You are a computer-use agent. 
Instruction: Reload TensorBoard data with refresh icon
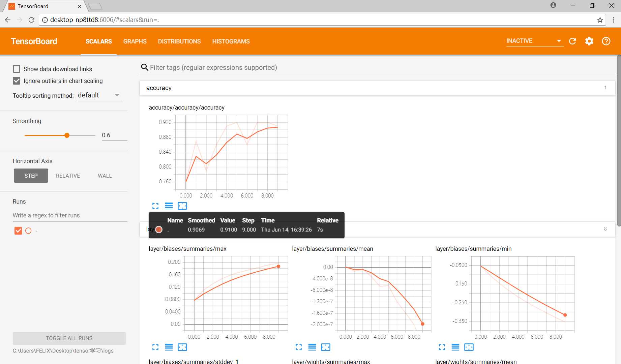(572, 41)
